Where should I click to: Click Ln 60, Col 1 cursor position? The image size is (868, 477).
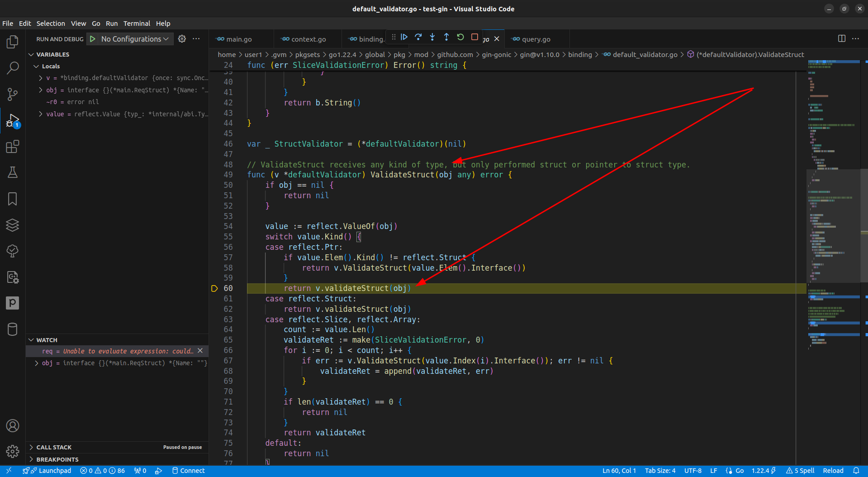(619, 471)
